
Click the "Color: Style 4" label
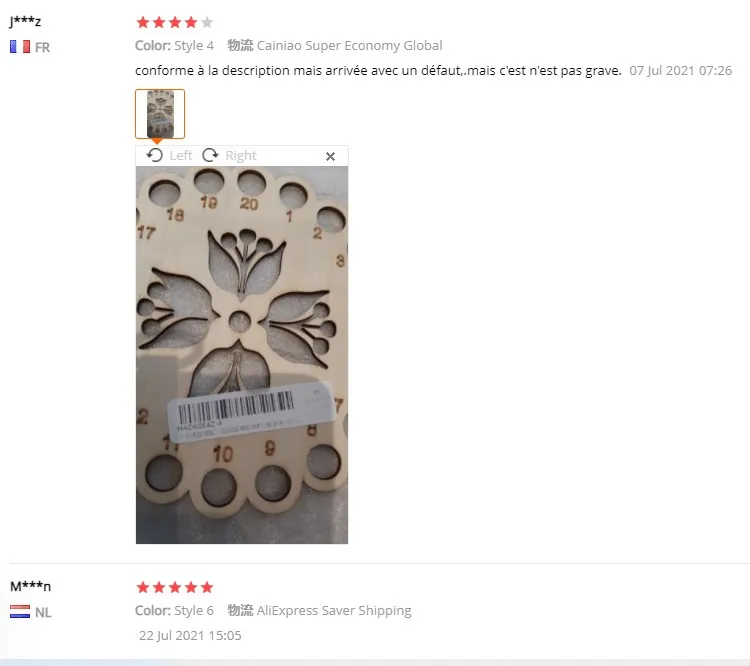pos(174,45)
